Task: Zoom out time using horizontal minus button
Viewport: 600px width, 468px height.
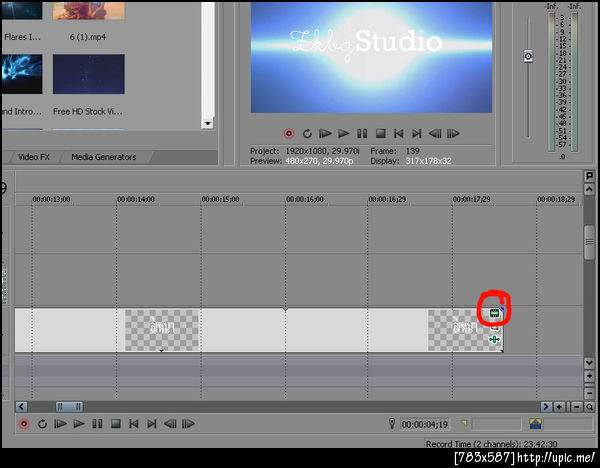Action: pyautogui.click(x=577, y=406)
